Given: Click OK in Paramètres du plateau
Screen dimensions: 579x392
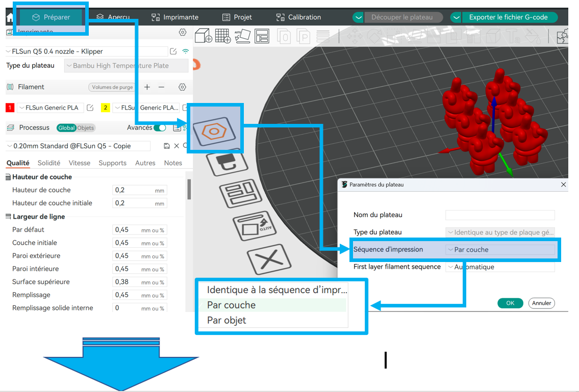Looking at the screenshot, I should pyautogui.click(x=510, y=303).
